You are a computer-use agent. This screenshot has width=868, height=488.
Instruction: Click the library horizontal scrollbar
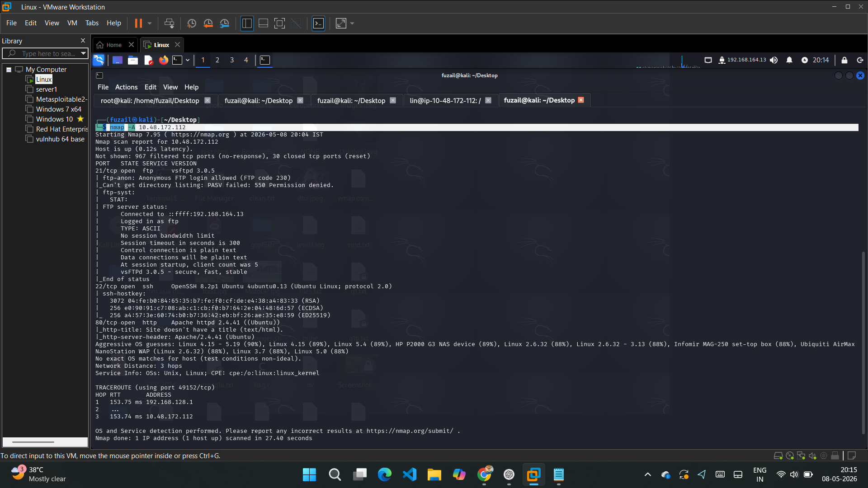[x=33, y=442]
